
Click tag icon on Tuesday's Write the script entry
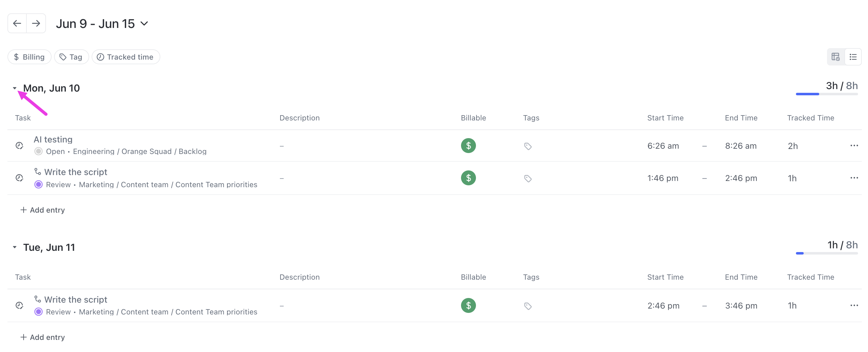pos(528,306)
